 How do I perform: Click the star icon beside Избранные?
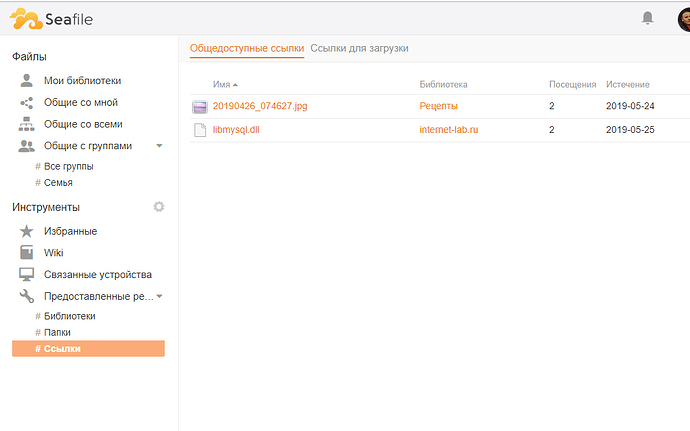(26, 231)
